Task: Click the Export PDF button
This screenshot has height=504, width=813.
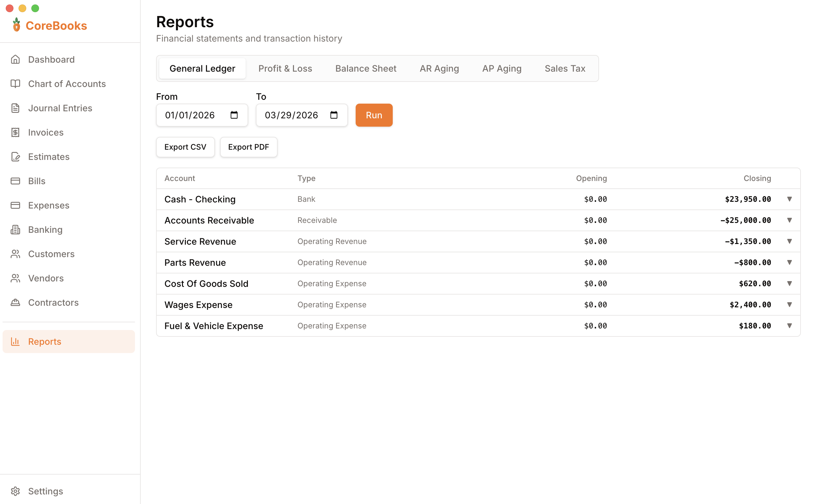Action: coord(248,147)
